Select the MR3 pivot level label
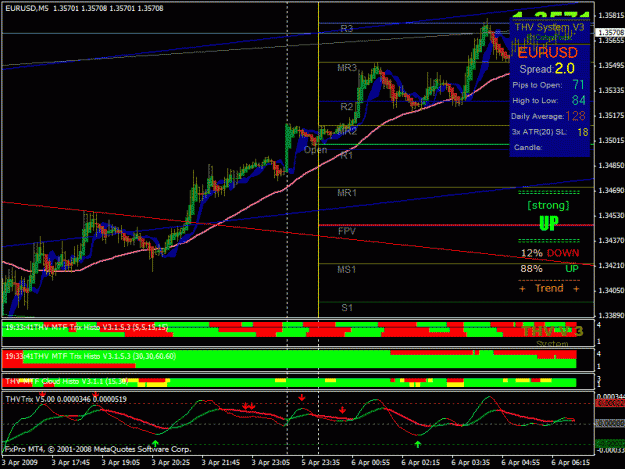Viewport: 625px width, 469px height. click(x=347, y=68)
